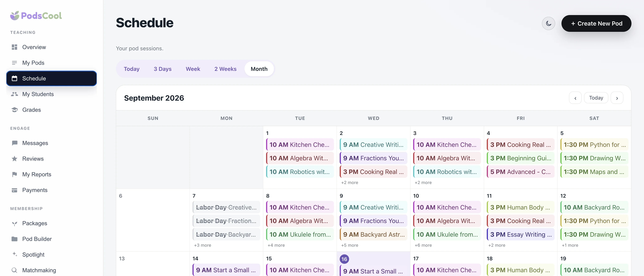Screen dimensions: 644x276
Task: Open 1:30 PM Maps event on September 5
Action: 594,172
